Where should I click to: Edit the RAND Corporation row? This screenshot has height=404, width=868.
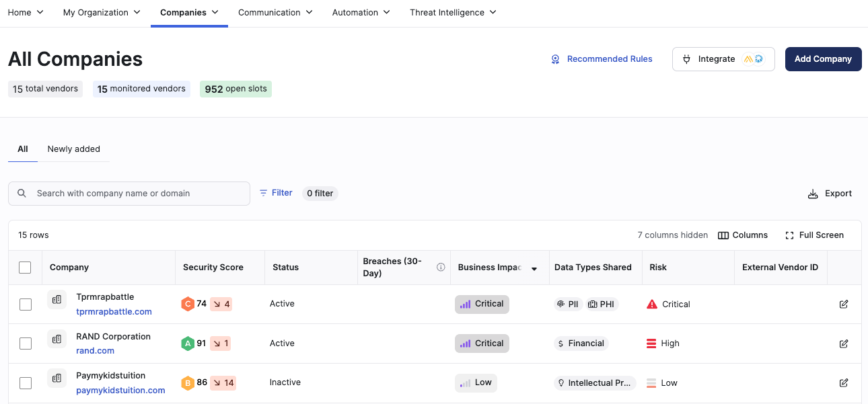coord(844,344)
